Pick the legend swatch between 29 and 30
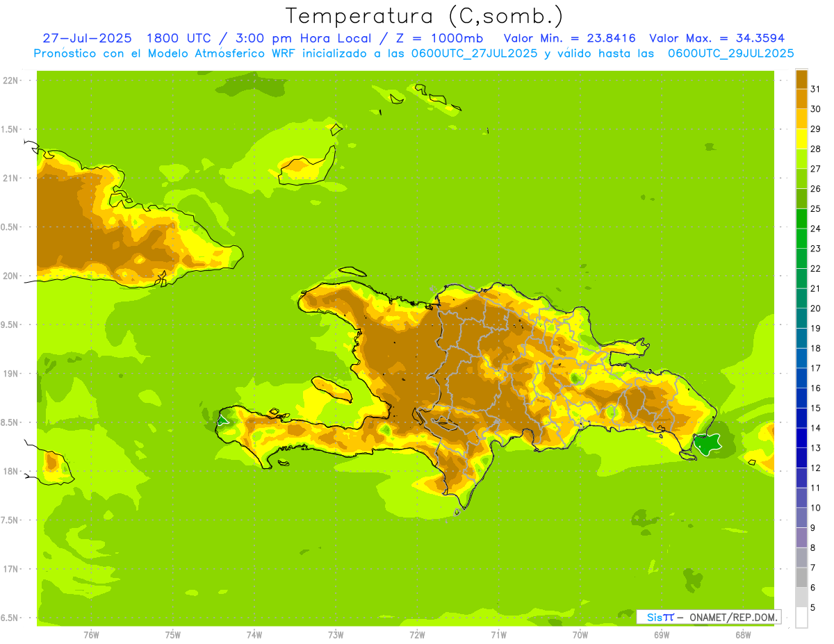 click(801, 119)
